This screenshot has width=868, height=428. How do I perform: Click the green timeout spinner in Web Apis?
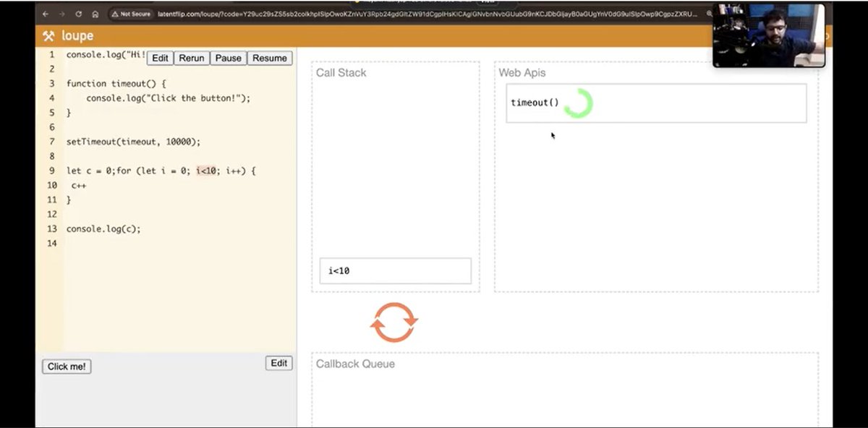[578, 103]
